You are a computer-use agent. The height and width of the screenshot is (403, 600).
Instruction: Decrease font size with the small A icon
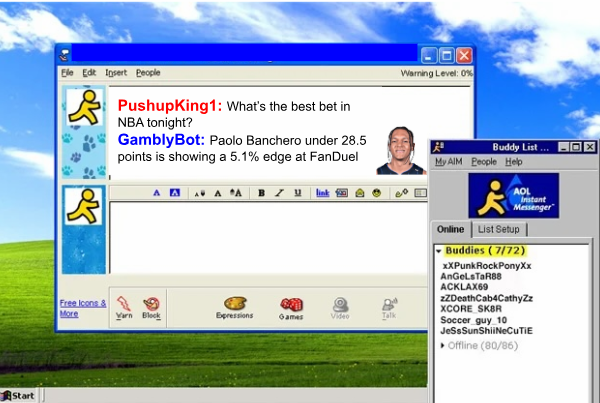(199, 193)
